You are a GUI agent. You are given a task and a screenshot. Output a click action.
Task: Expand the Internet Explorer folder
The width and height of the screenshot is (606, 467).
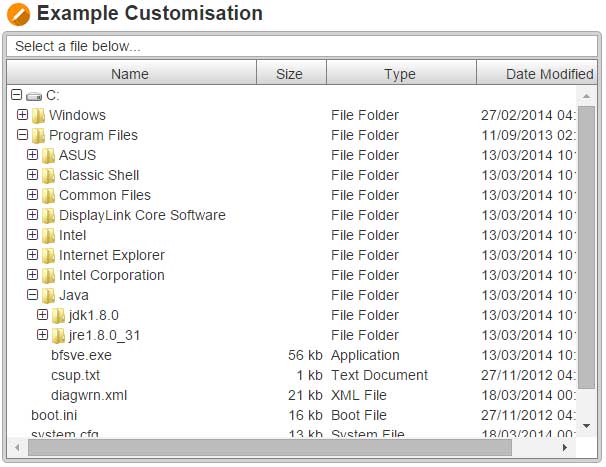tap(32, 255)
